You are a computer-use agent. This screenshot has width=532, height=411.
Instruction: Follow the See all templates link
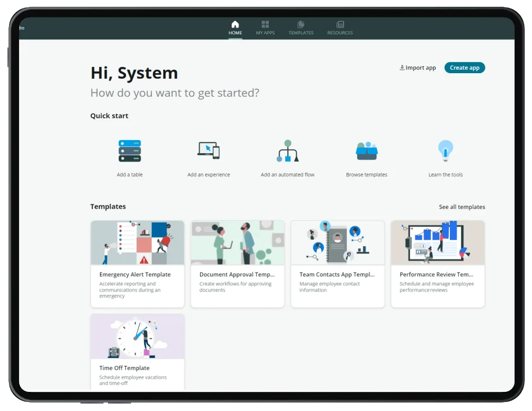[462, 207]
